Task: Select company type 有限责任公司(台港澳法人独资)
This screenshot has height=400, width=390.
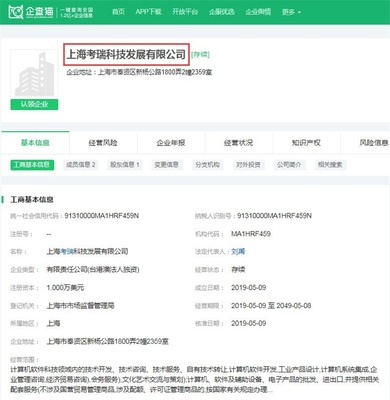Action: click(x=93, y=270)
